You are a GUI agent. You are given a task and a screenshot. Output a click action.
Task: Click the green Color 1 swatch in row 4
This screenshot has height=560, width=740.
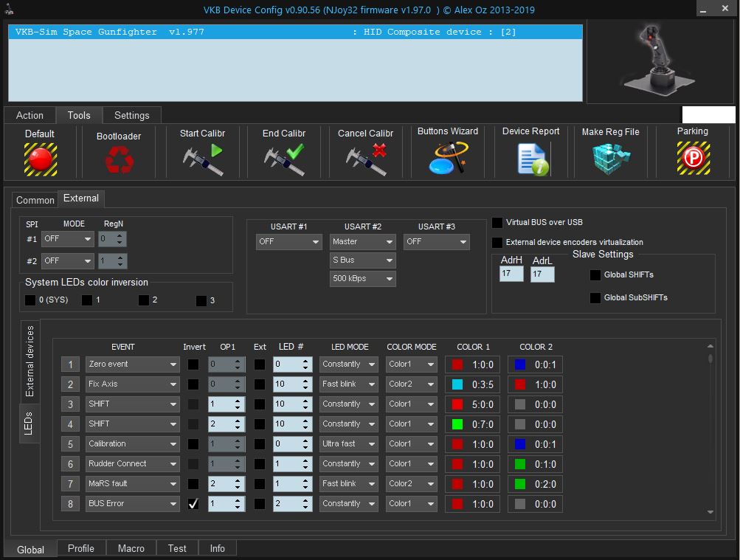(x=457, y=424)
